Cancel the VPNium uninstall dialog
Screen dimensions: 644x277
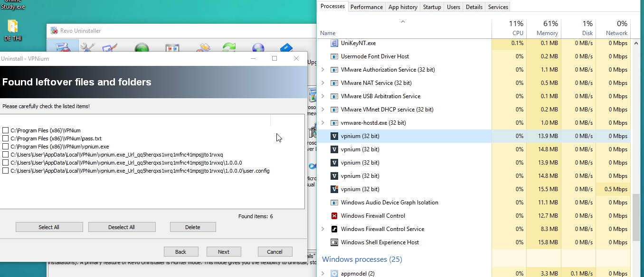[x=275, y=252]
